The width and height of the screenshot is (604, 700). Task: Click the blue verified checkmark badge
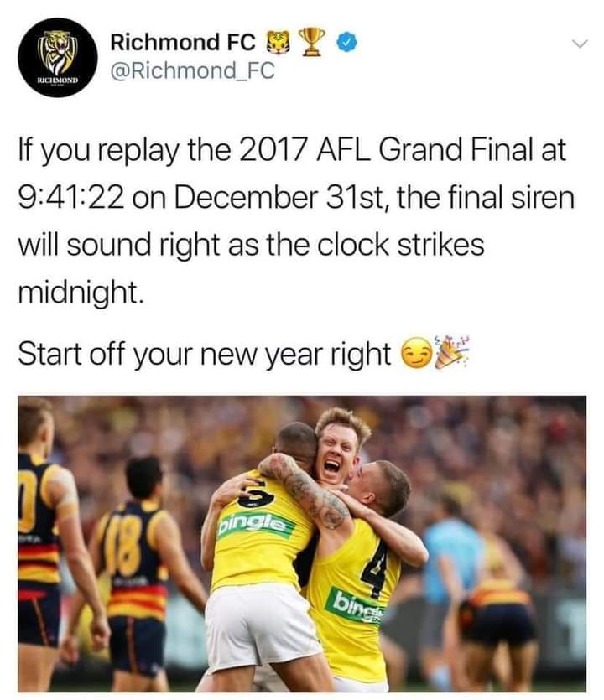click(347, 43)
